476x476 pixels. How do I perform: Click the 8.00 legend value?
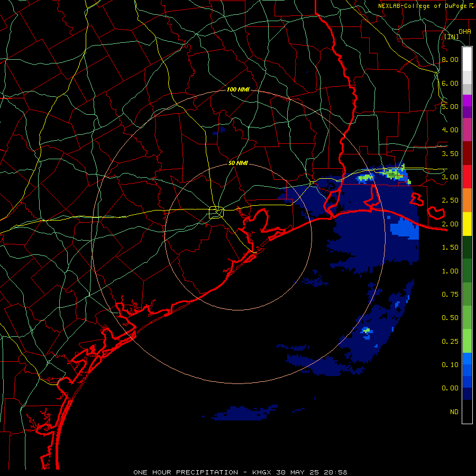[x=450, y=59]
